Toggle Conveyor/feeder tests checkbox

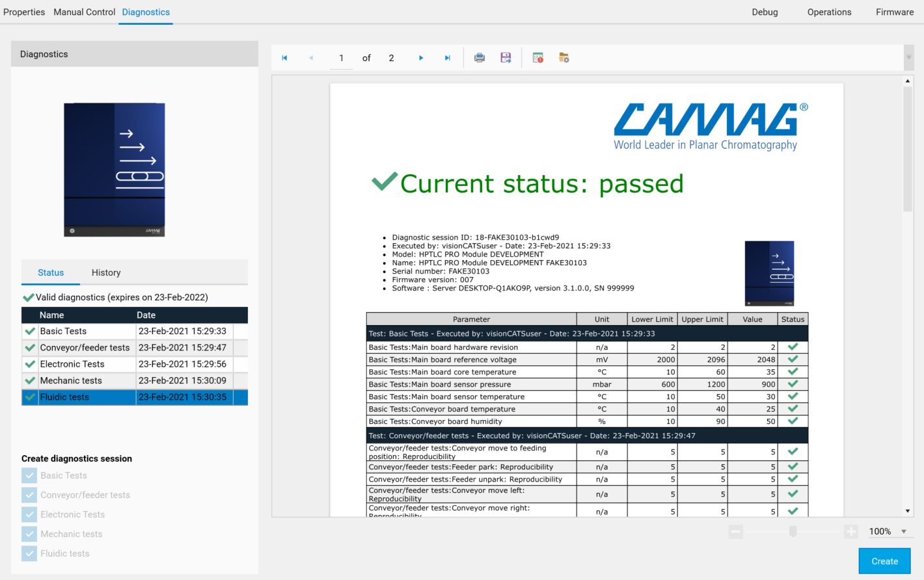pos(29,495)
